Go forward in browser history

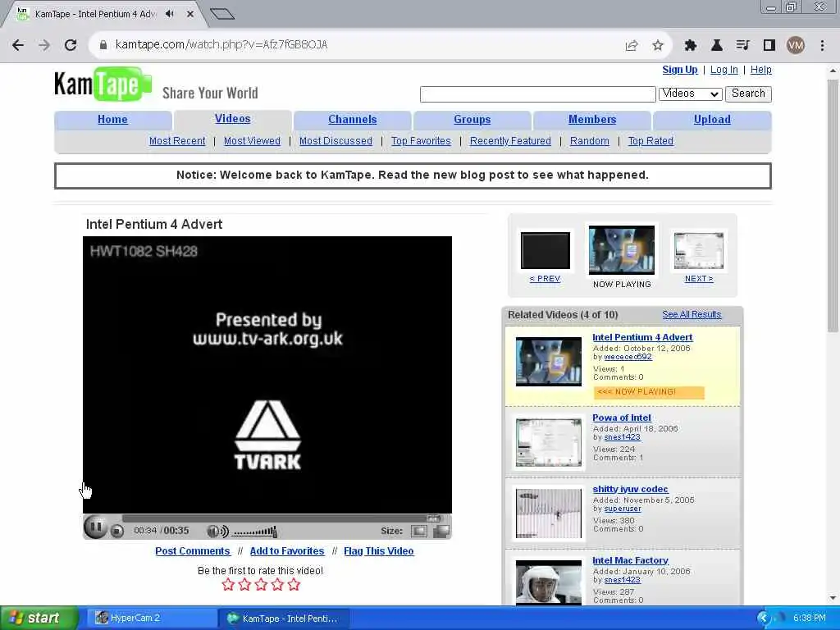[x=44, y=45]
